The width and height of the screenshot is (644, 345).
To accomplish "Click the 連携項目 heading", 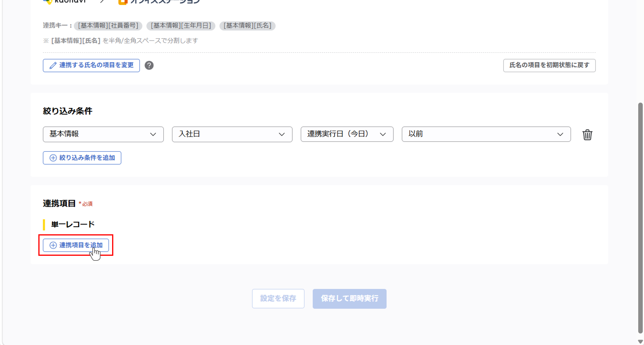I will pos(59,203).
